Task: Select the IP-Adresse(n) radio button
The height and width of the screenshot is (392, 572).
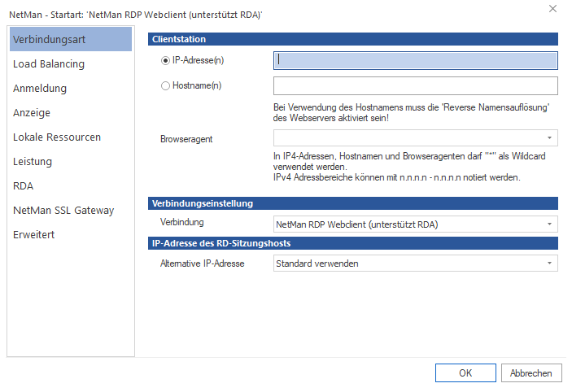Action: [x=166, y=59]
